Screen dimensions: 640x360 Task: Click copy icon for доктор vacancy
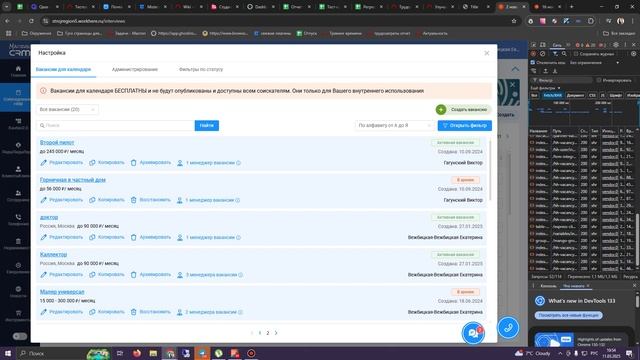coord(92,237)
